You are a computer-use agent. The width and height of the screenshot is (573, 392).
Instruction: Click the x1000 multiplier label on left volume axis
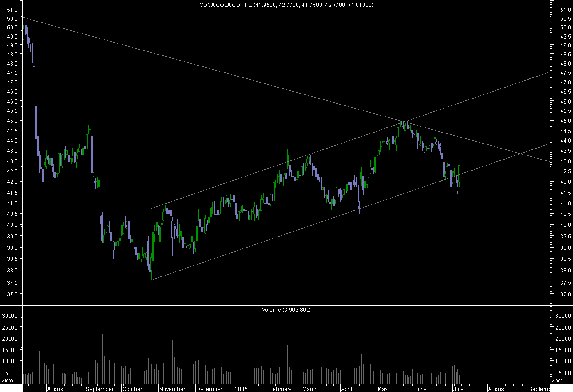[8, 381]
